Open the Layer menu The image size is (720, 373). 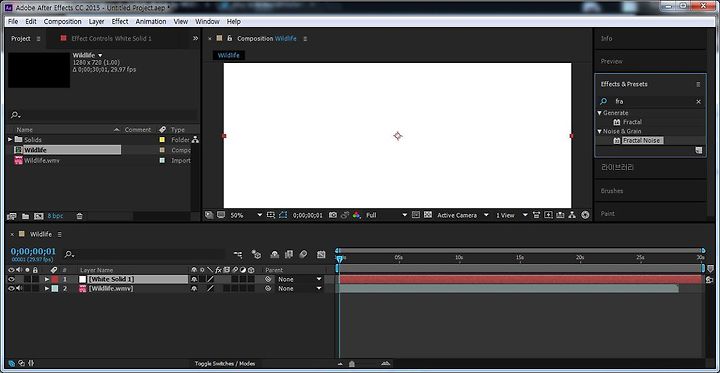coord(96,22)
